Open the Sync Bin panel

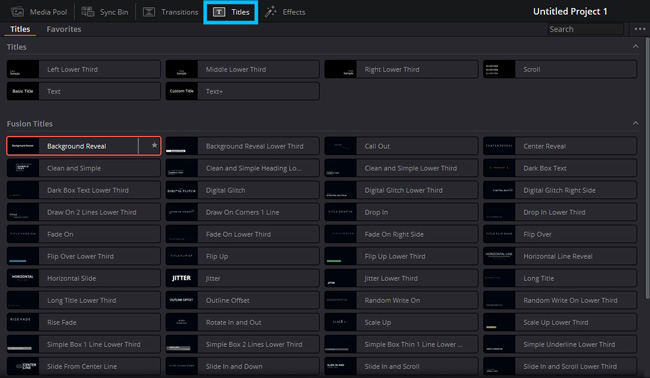tap(104, 12)
